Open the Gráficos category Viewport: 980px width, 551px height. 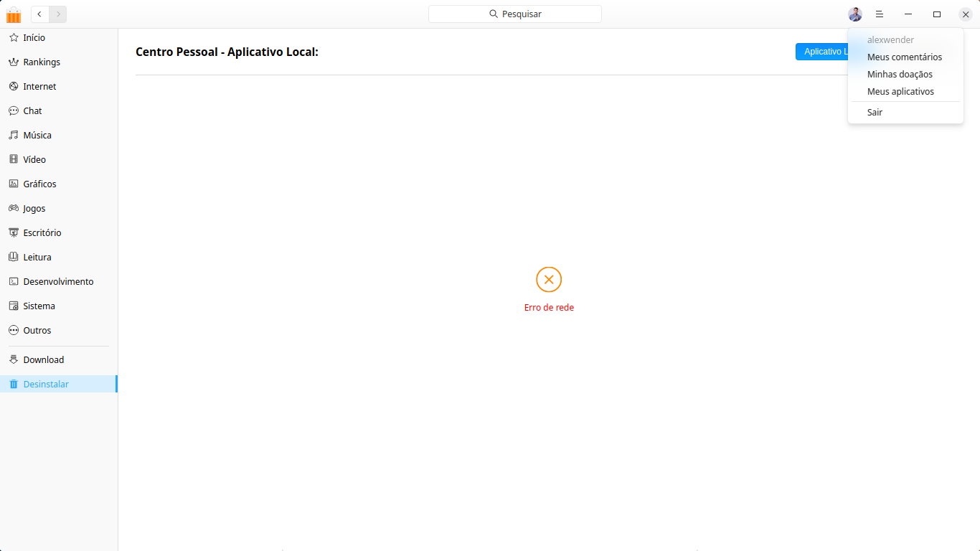[x=39, y=184]
